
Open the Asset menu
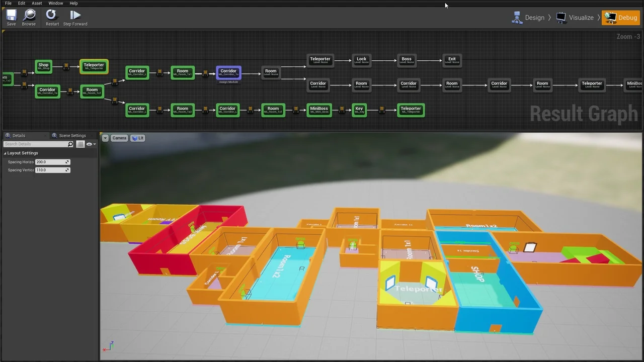[37, 3]
